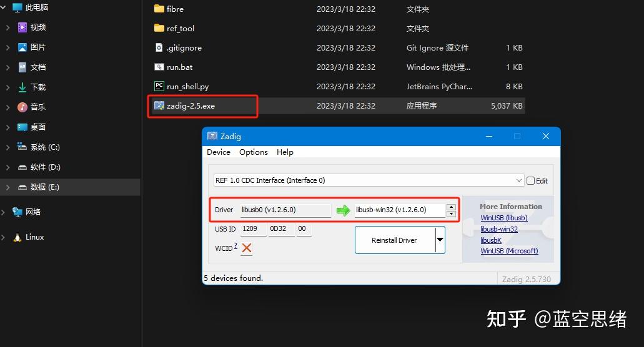Click the Zadig title bar icon
Screen dimensions: 644x347
click(x=212, y=136)
